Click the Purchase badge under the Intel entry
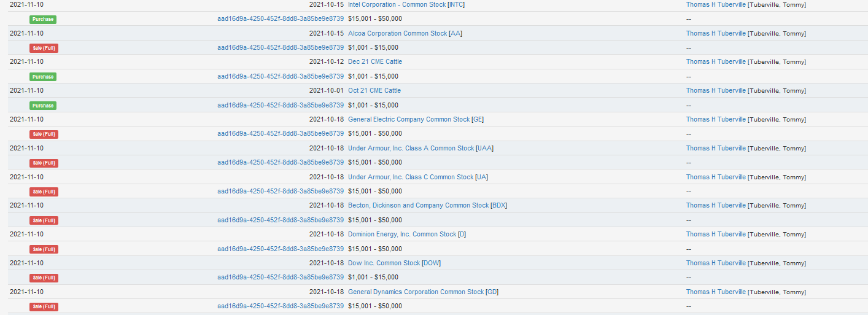The height and width of the screenshot is (315, 868). coord(43,19)
